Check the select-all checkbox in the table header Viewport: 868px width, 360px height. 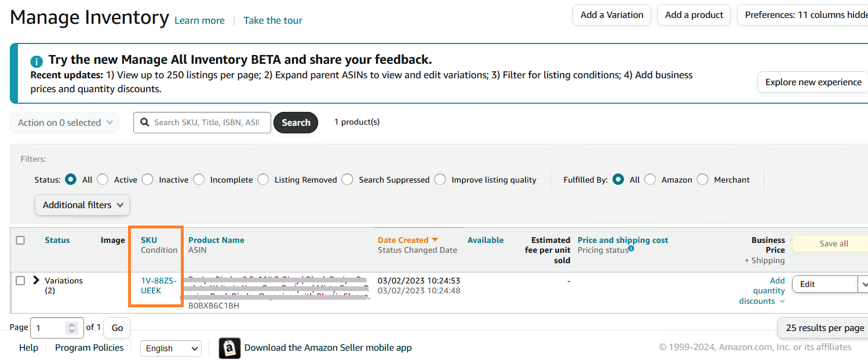point(21,239)
